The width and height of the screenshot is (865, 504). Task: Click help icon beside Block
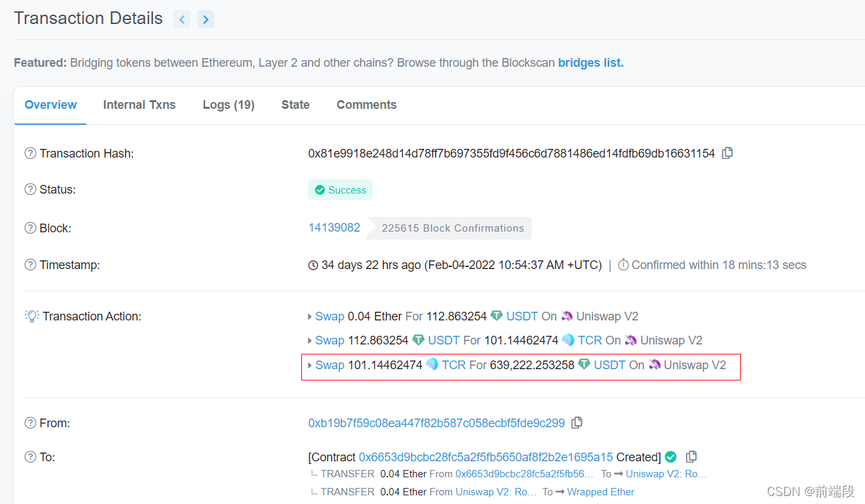30,228
